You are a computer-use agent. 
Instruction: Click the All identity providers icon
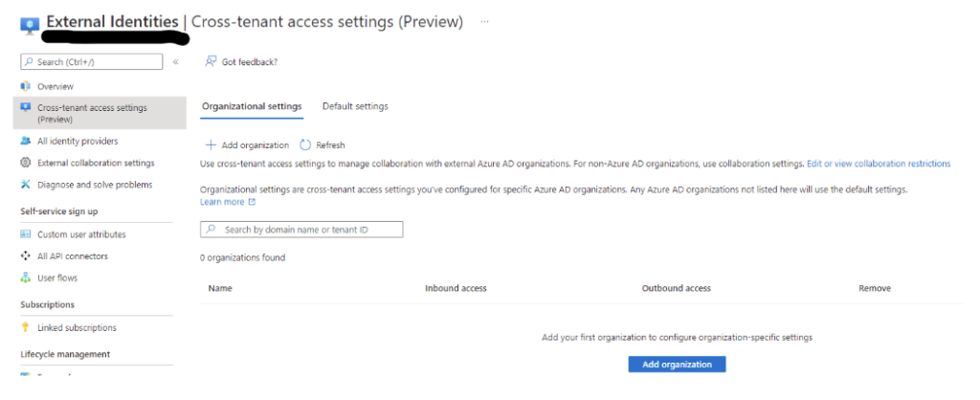pyautogui.click(x=26, y=142)
